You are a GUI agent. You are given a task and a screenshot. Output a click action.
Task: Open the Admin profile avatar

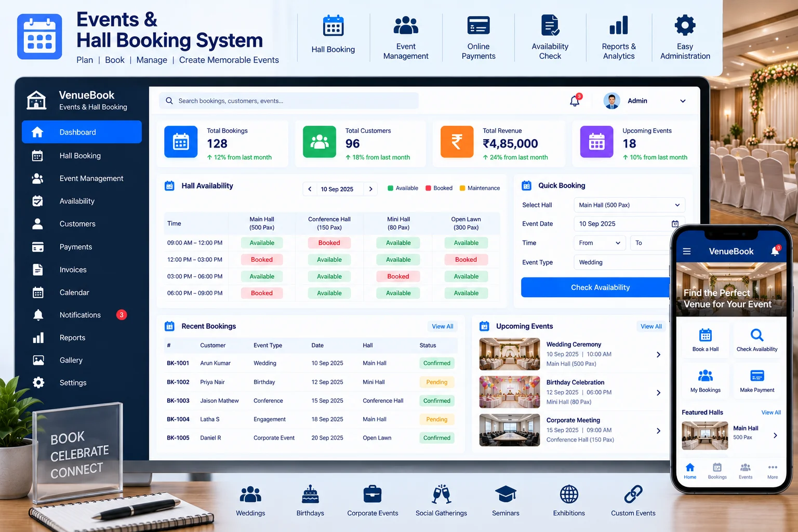[x=612, y=101]
